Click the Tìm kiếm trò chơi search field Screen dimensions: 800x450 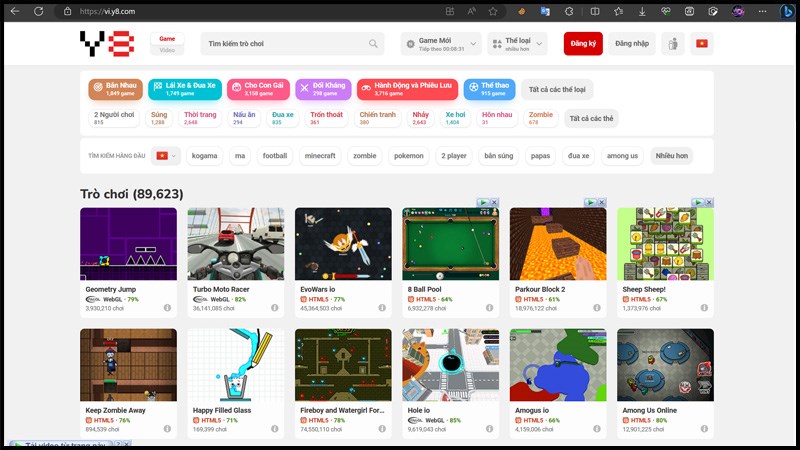[285, 44]
